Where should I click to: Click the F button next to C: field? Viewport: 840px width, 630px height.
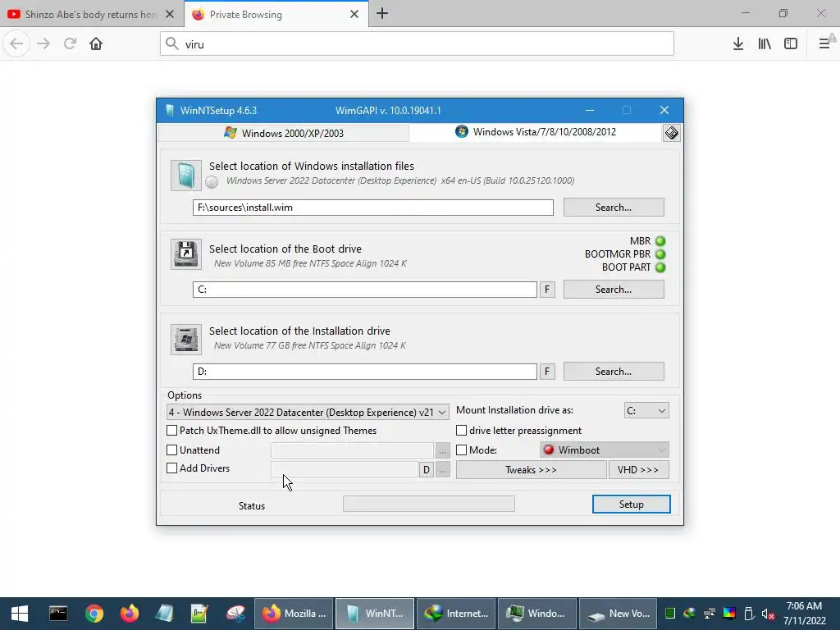pos(547,290)
